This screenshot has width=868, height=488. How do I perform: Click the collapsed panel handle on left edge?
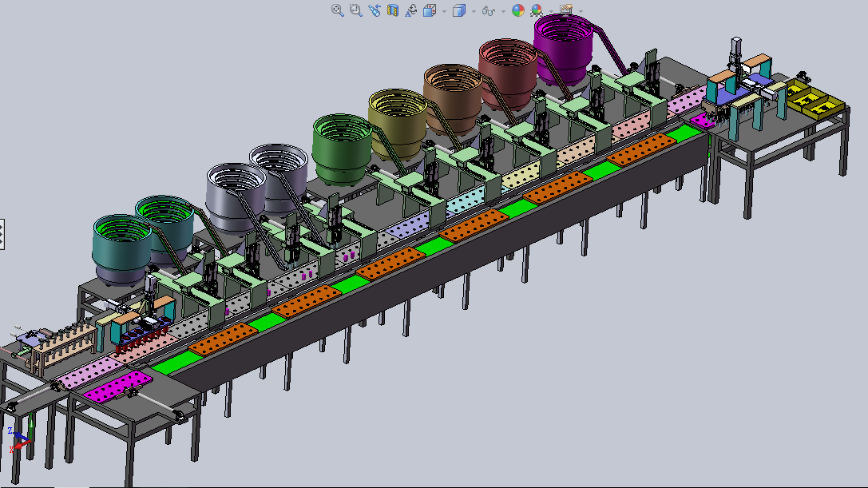[x=2, y=234]
